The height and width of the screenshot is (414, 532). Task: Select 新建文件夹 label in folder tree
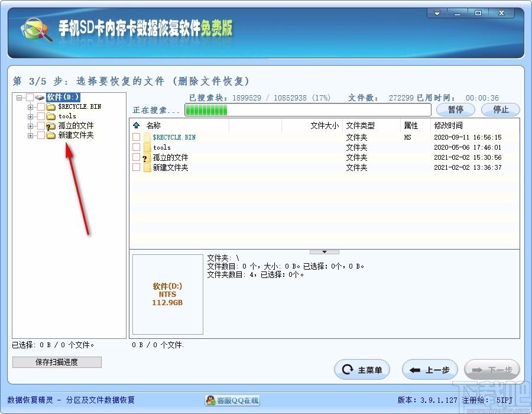[x=76, y=135]
